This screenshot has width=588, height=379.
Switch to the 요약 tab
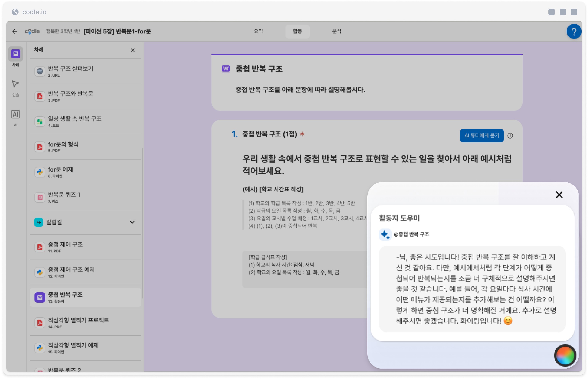(258, 31)
